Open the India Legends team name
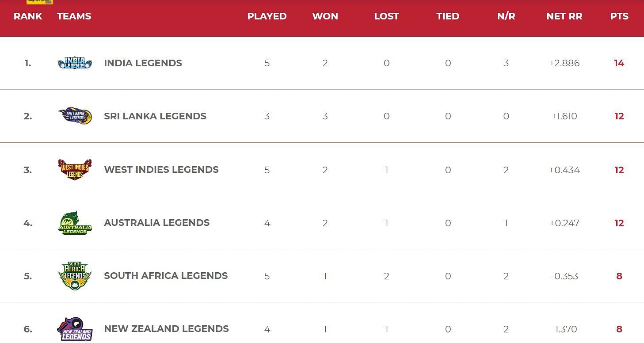This screenshot has width=644, height=343. 143,63
